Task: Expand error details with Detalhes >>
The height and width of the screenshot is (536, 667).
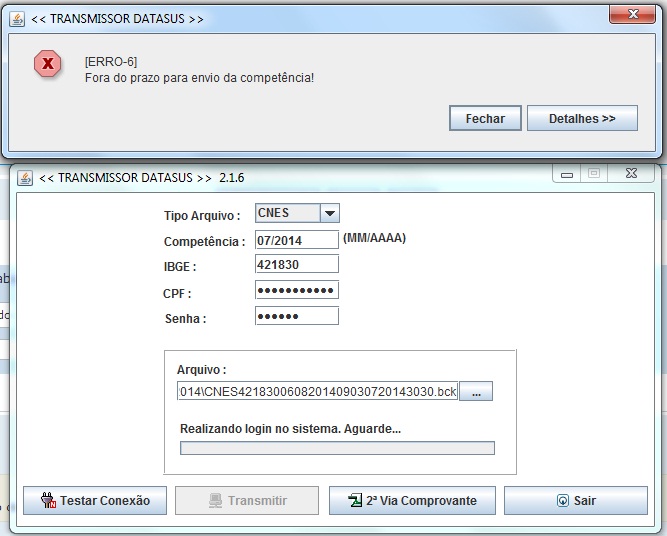Action: tap(582, 119)
